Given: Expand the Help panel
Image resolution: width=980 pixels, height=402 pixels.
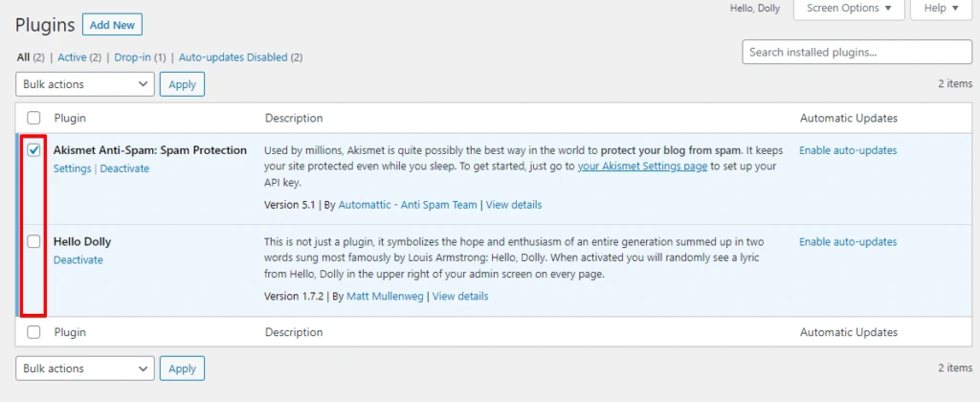Looking at the screenshot, I should click(942, 9).
